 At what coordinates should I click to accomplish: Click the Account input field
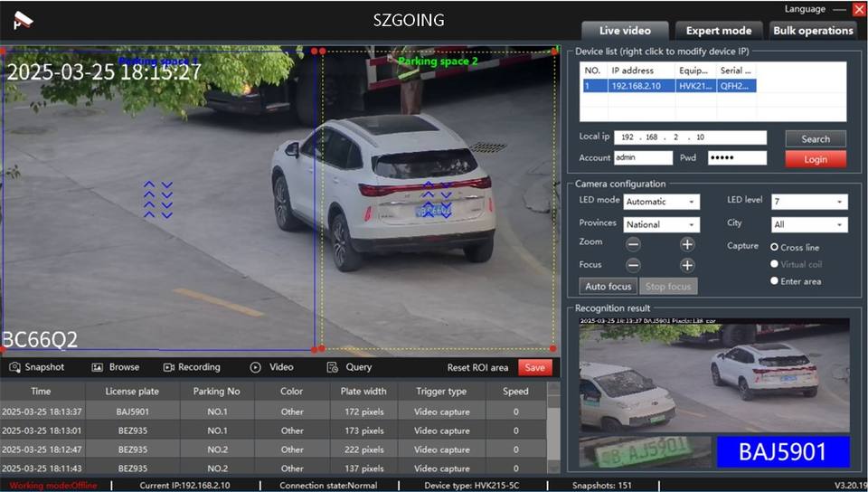coord(643,158)
